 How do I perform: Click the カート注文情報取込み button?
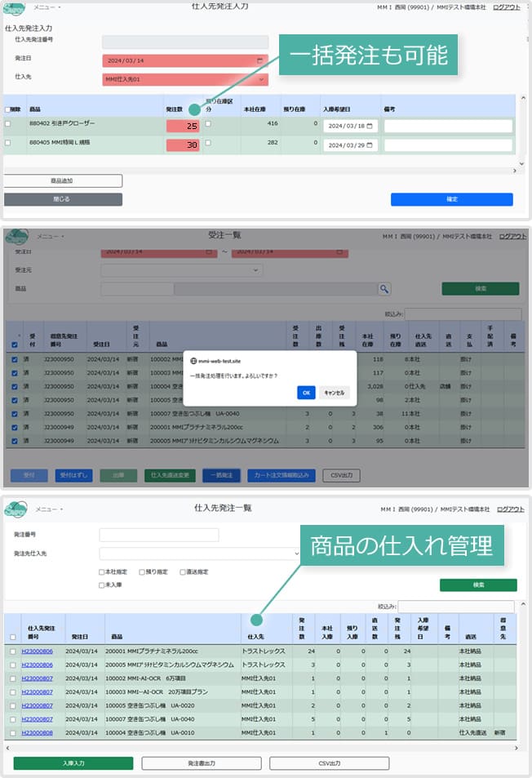coord(282,475)
